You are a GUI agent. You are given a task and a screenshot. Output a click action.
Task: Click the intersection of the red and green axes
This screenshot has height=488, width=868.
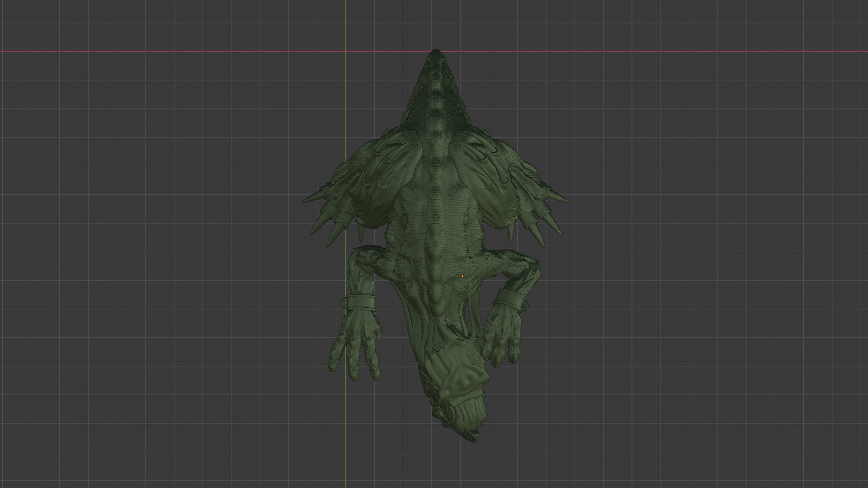pyautogui.click(x=346, y=52)
